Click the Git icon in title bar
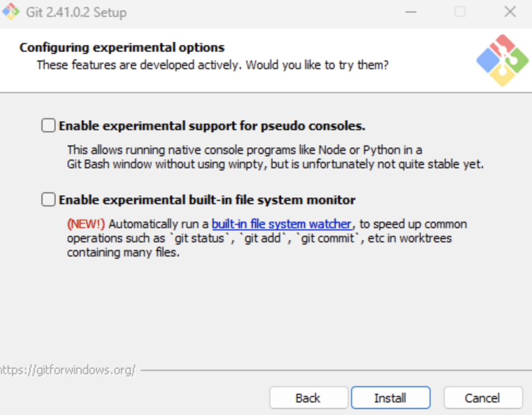The width and height of the screenshot is (532, 415). pyautogui.click(x=11, y=12)
